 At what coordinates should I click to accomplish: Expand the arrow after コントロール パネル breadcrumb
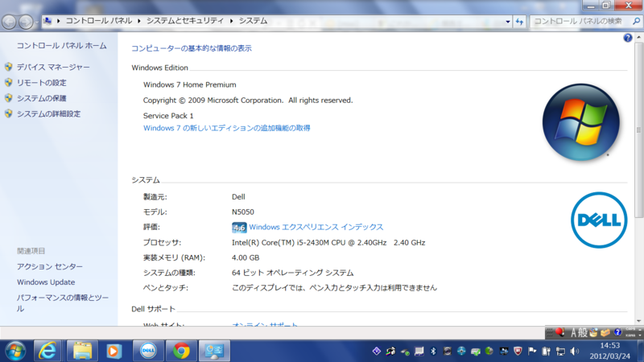click(139, 21)
